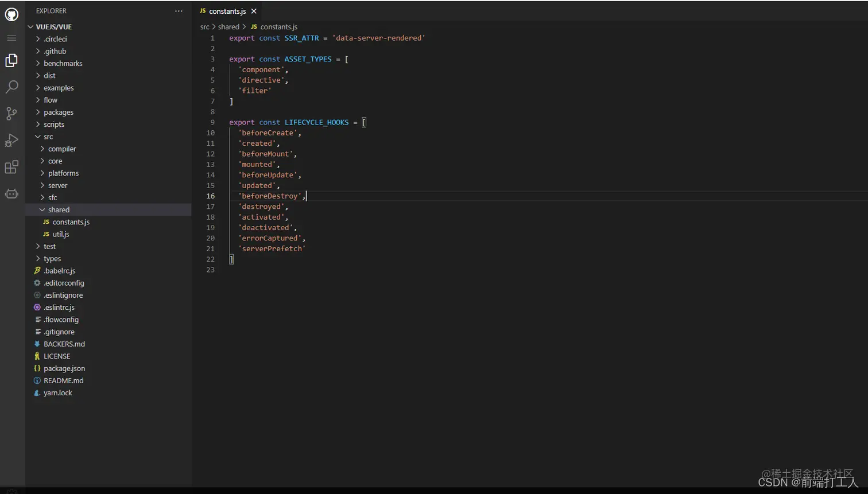Open the .eslintignore file
Image resolution: width=868 pixels, height=494 pixels.
108,295
